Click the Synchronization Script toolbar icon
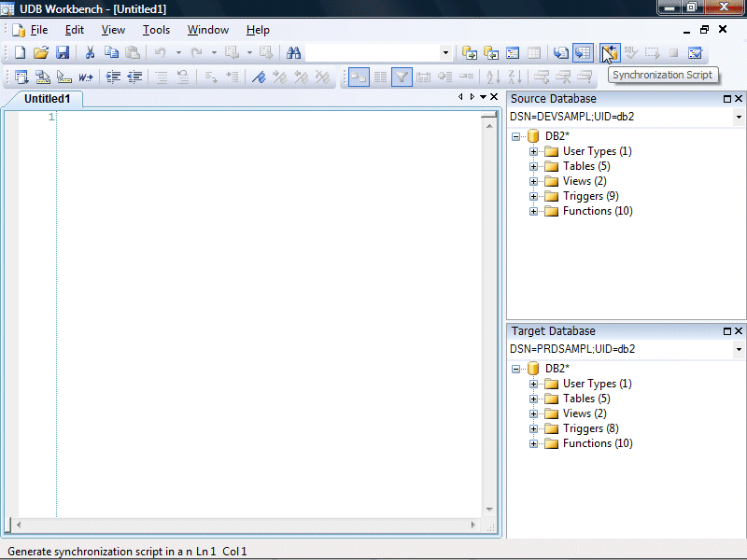The height and width of the screenshot is (560, 747). pyautogui.click(x=610, y=52)
